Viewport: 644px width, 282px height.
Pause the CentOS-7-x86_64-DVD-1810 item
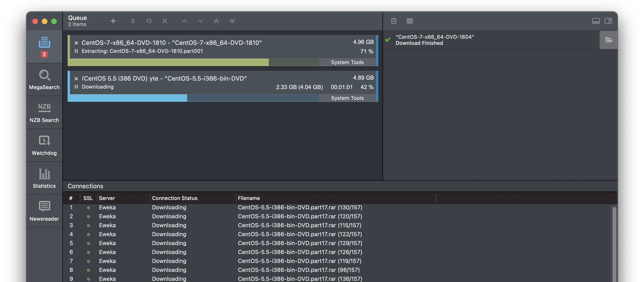(76, 51)
